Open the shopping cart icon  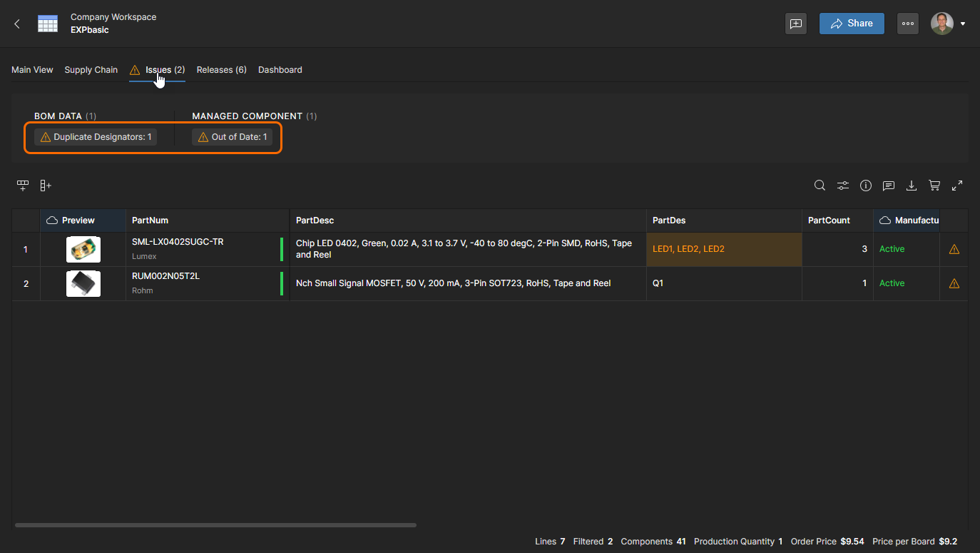pos(934,186)
